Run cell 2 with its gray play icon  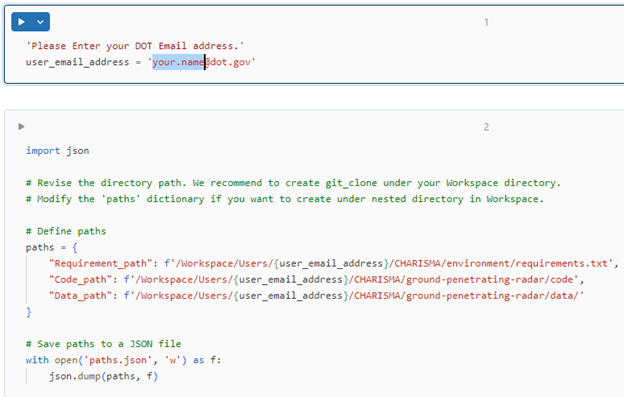[21, 126]
